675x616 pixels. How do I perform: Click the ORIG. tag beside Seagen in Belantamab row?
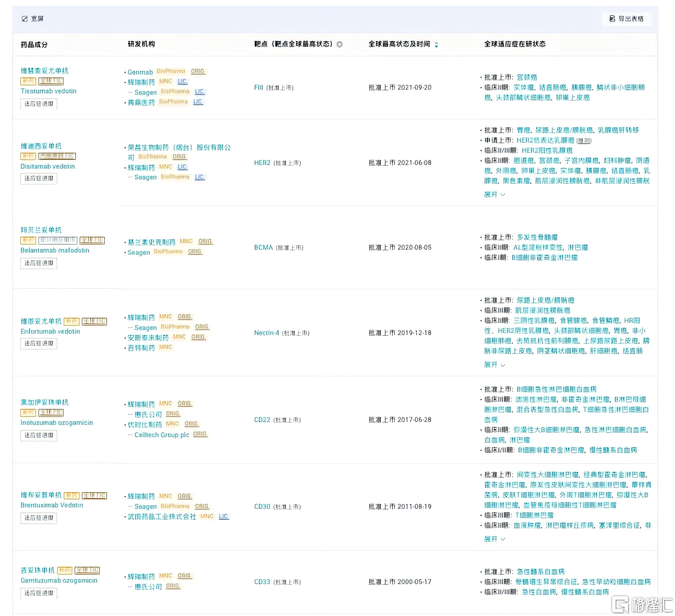point(196,252)
